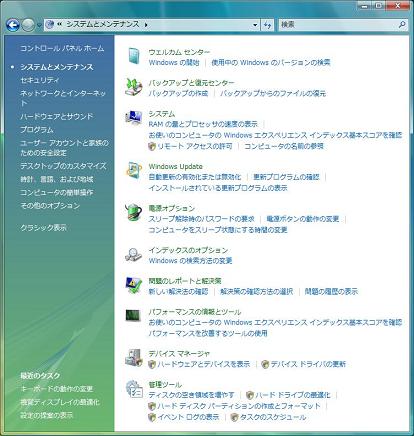Open ユーザー アカウントと家族のための安全設定

64,148
